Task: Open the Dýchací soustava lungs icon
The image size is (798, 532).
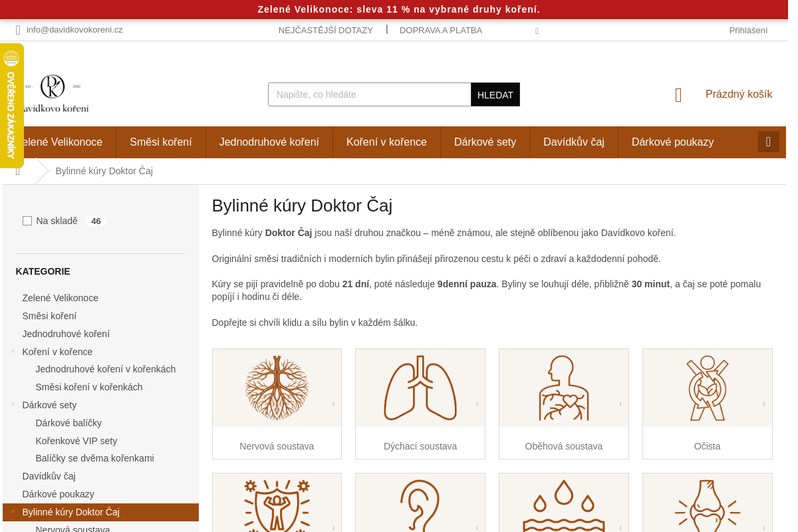Action: 420,388
